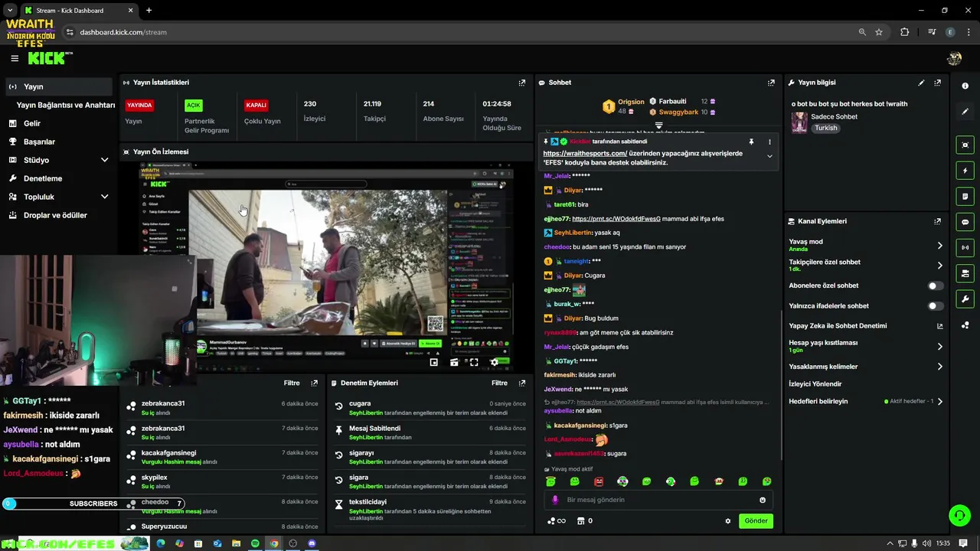The height and width of the screenshot is (551, 980).
Task: Open wraithesports.com link in pinned message
Action: (x=585, y=153)
